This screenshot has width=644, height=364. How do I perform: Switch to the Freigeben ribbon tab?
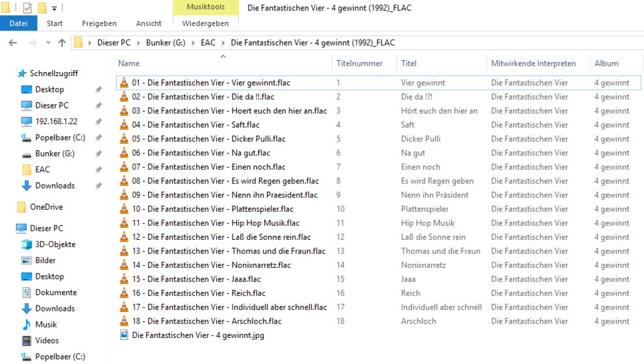point(99,23)
